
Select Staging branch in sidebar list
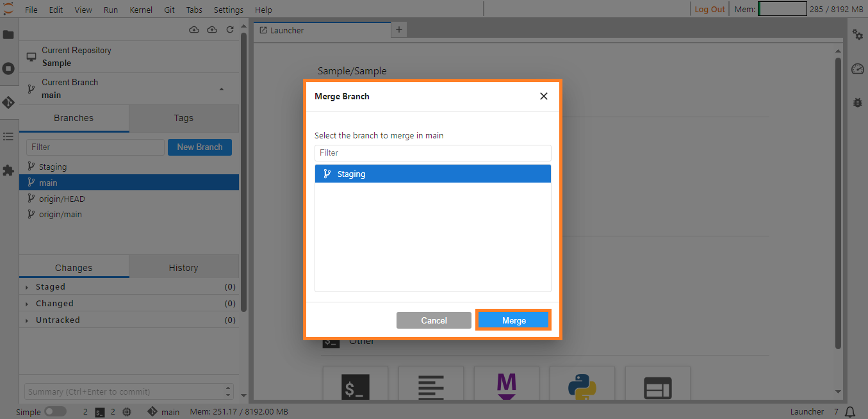129,167
